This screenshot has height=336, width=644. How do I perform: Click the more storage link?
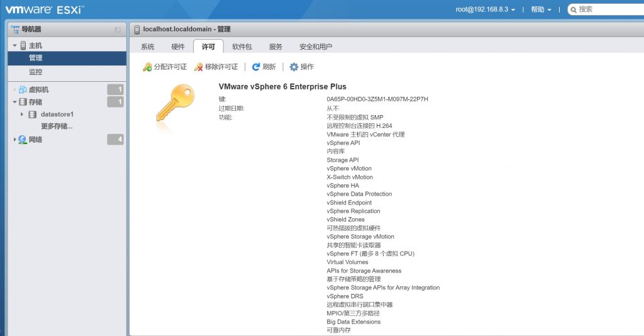57,126
